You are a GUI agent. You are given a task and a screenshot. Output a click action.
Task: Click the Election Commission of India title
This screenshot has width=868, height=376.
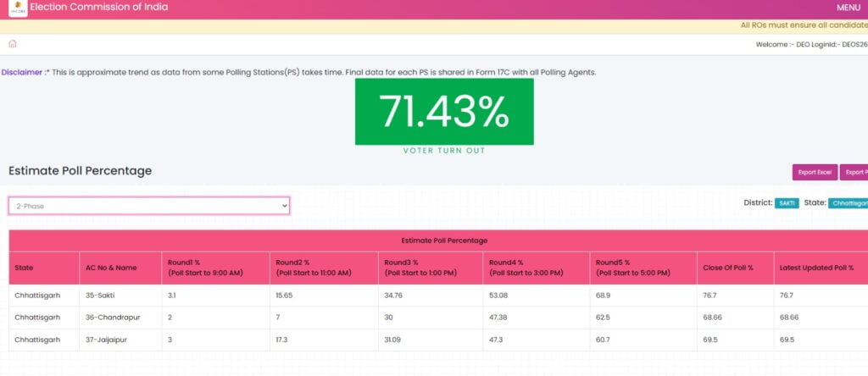(x=99, y=8)
